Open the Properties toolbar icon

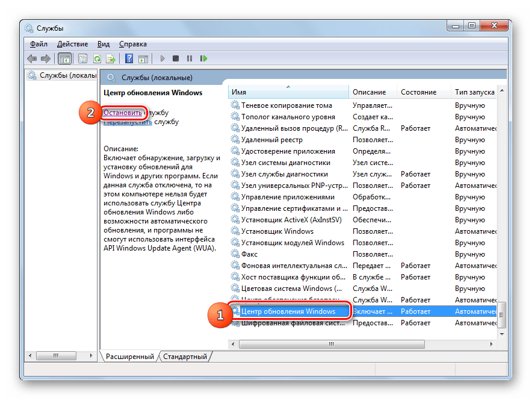point(83,59)
